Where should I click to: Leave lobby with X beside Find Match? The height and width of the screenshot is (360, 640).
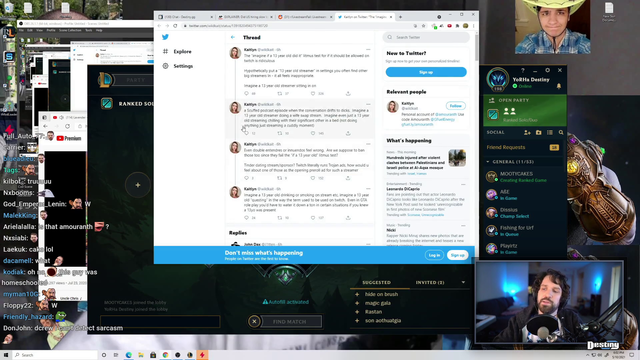coord(254,322)
